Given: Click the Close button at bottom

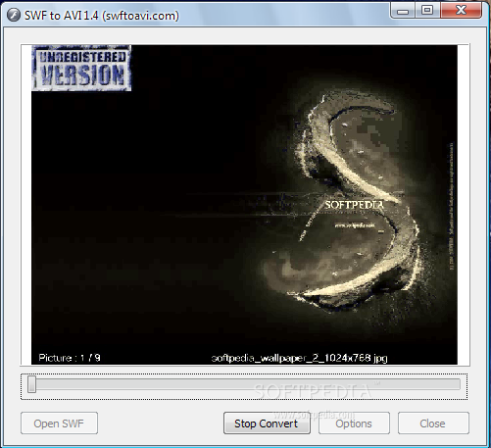Looking at the screenshot, I should (433, 423).
